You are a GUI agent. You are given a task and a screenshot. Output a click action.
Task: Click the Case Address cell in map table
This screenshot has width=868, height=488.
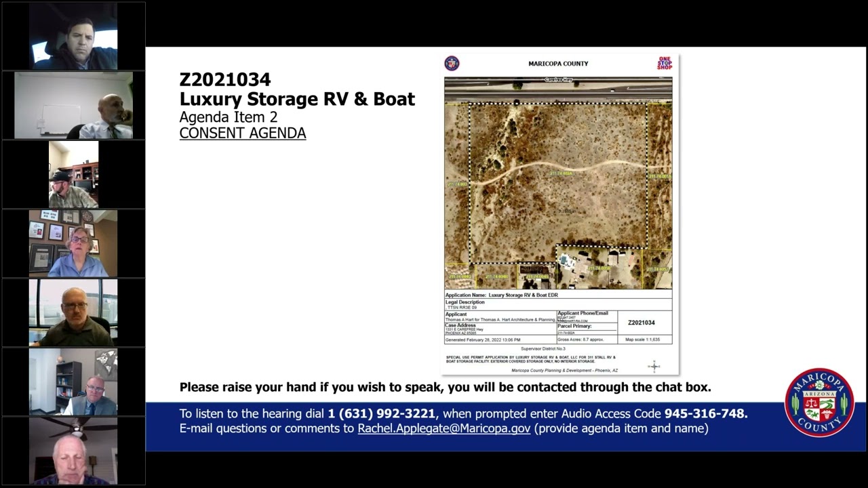500,329
